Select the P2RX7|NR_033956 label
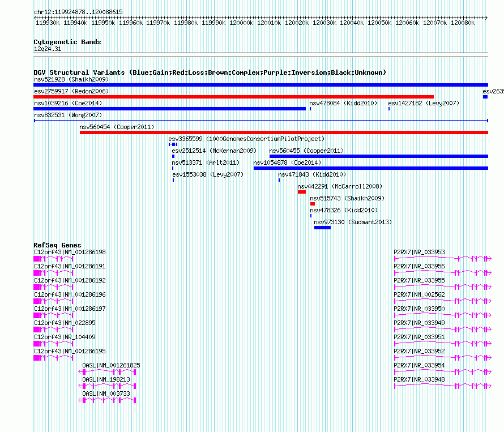The height and width of the screenshot is (432, 504). coord(419,267)
